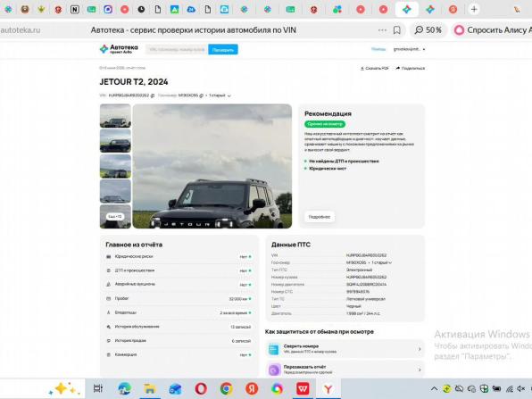The height and width of the screenshot is (399, 532).
Task: Open the ДТП и происшествия row
Action: [x=179, y=270]
